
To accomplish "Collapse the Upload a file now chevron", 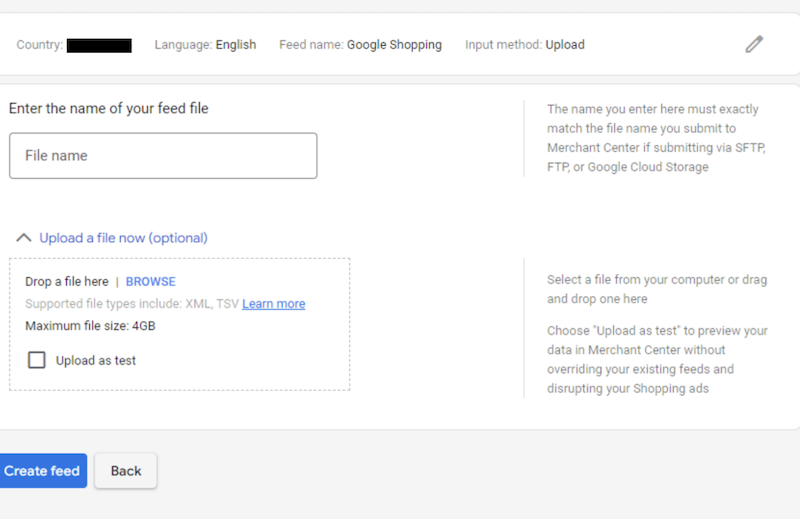I will 23,238.
